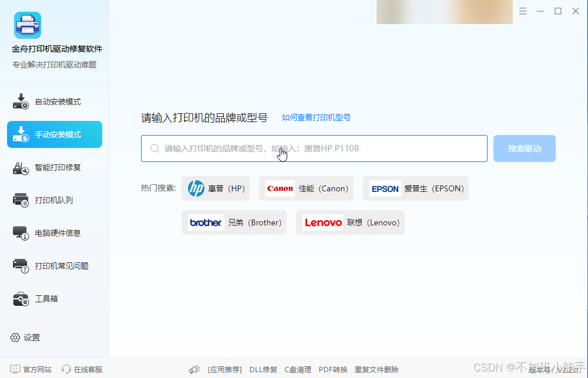Image resolution: width=588 pixels, height=378 pixels.
Task: Open 工具箱 from the sidebar
Action: [55, 299]
